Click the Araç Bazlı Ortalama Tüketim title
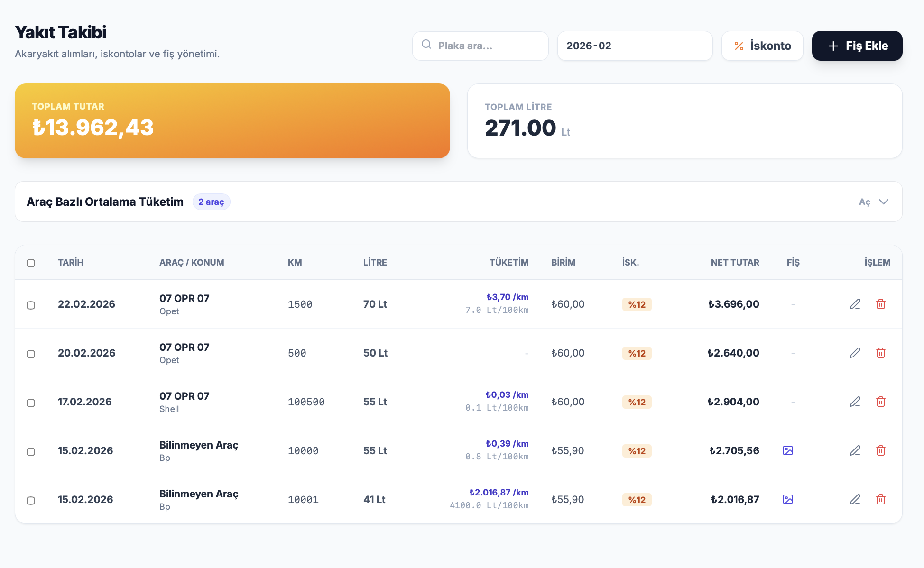This screenshot has width=924, height=568. [x=105, y=202]
